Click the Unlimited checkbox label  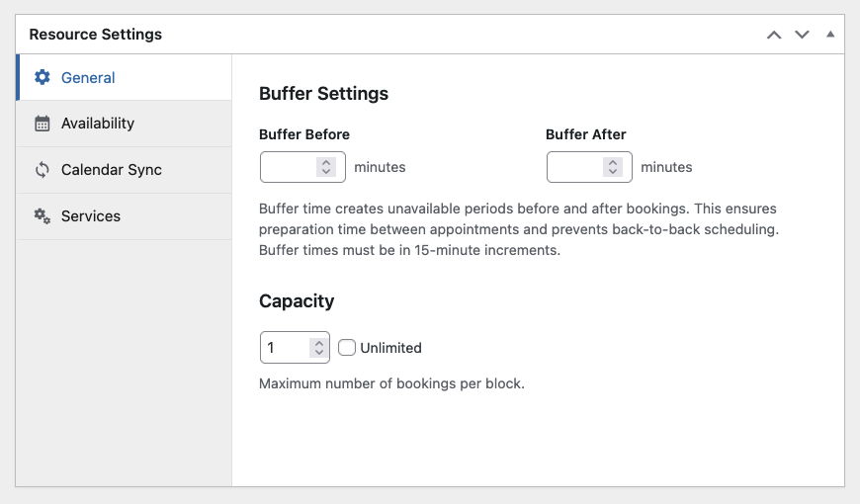coord(390,348)
